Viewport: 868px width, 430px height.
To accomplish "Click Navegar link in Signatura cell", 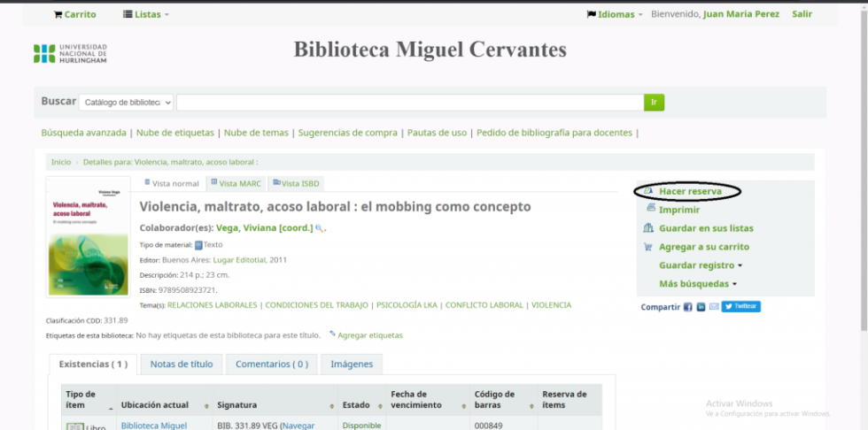I will coord(298,426).
